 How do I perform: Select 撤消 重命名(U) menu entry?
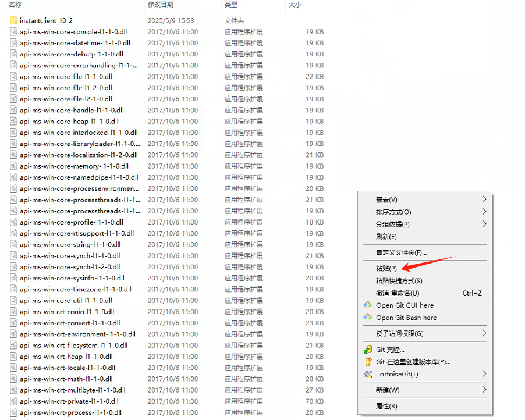398,293
